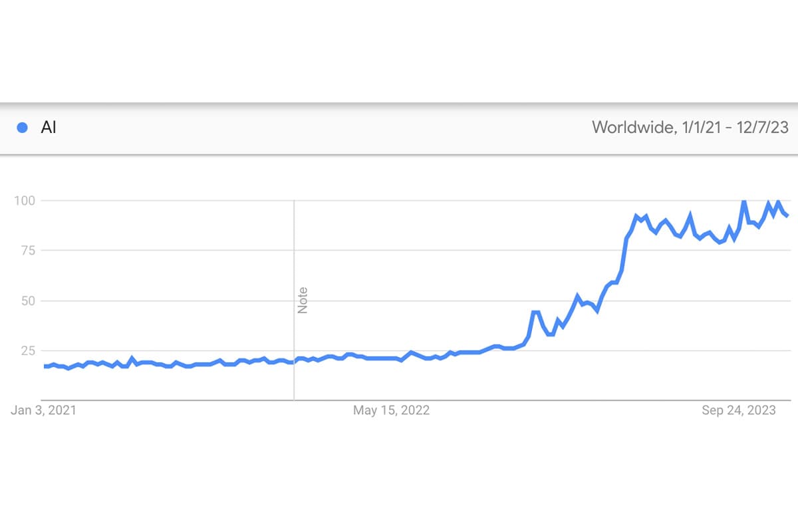
Task: Click the May 15, 2022 axis label
Action: [391, 410]
